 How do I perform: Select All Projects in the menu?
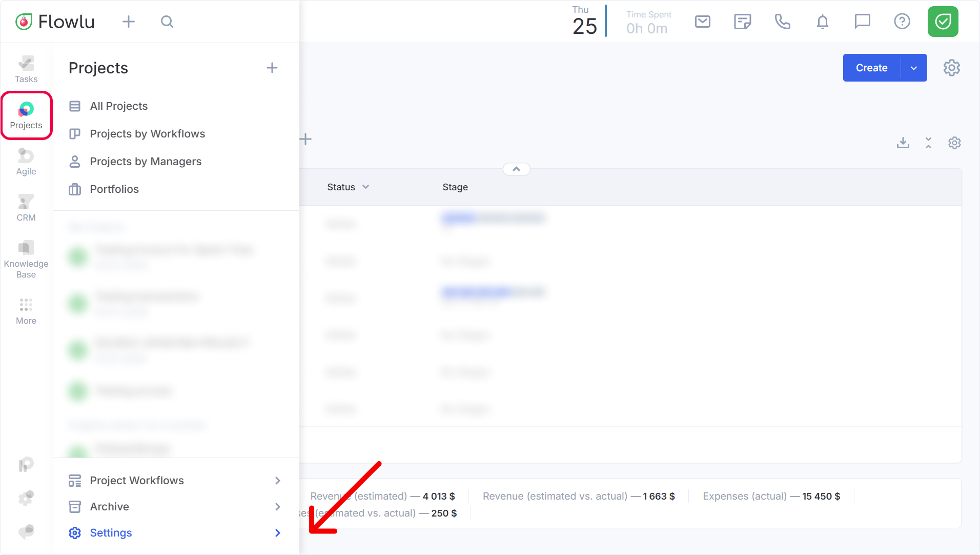(x=118, y=106)
